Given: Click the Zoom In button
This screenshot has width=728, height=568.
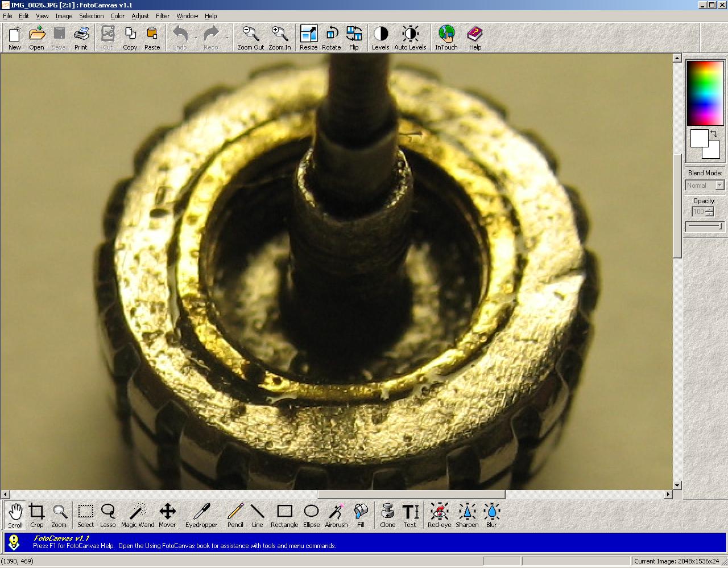Looking at the screenshot, I should point(280,38).
